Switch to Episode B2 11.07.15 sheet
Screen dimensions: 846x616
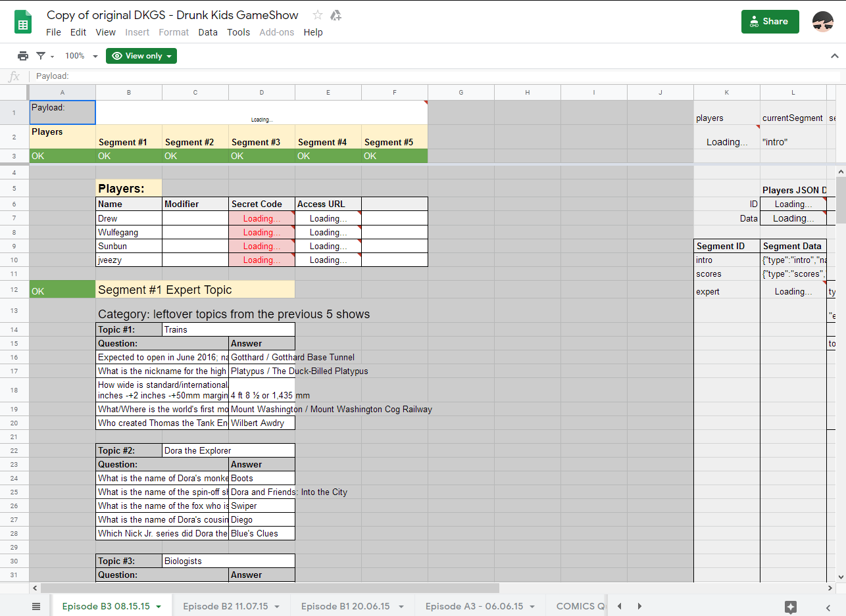tap(226, 606)
